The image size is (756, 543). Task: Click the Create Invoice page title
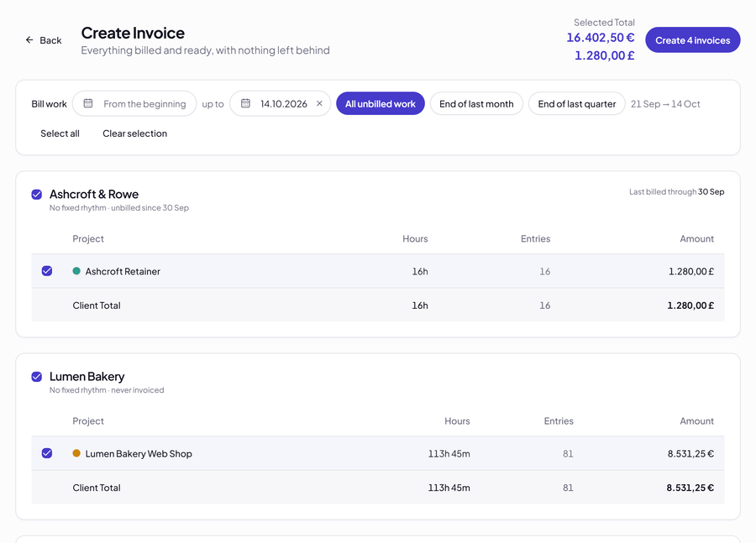click(133, 33)
